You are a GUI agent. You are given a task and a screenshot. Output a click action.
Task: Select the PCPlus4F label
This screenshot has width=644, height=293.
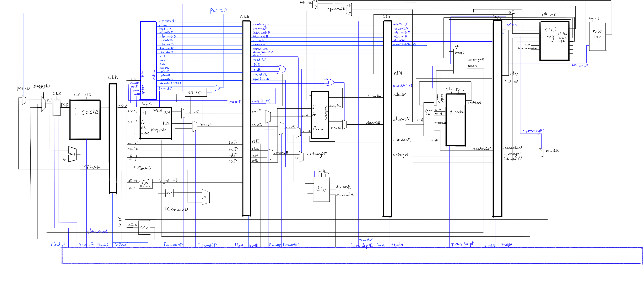(x=91, y=167)
